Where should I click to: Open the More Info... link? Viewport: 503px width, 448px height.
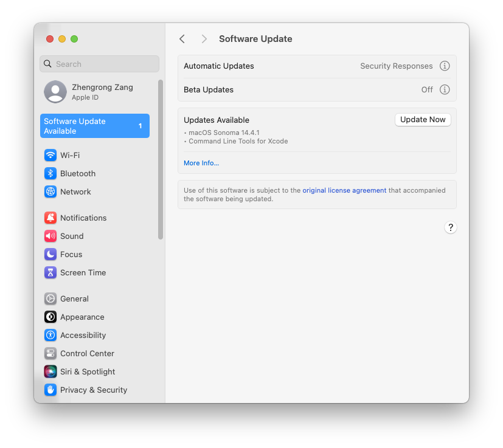[x=201, y=163]
